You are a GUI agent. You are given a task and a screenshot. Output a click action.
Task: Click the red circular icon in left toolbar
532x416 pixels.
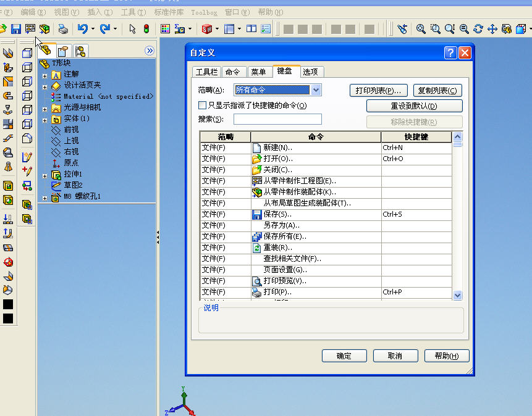click(8, 262)
